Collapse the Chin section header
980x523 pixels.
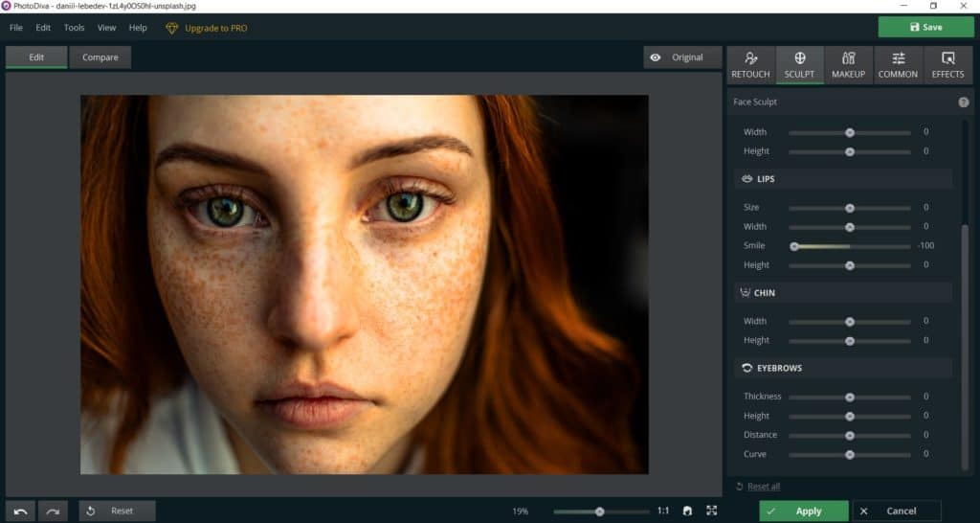click(x=766, y=293)
